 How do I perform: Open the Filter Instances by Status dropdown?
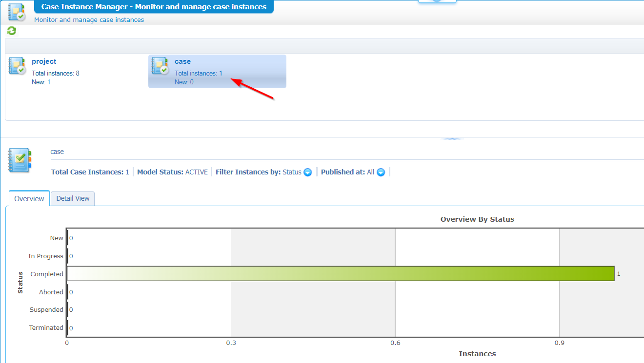tap(308, 172)
